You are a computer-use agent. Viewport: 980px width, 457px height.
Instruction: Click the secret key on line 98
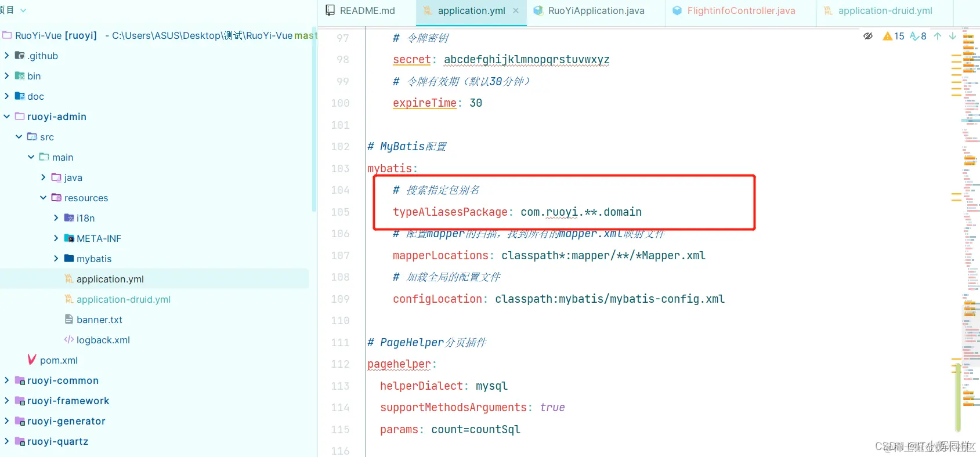point(412,59)
